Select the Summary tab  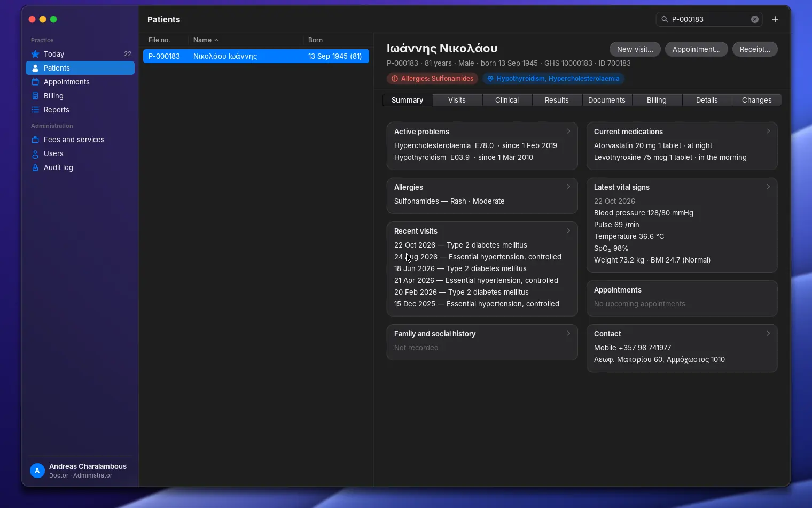coord(407,100)
